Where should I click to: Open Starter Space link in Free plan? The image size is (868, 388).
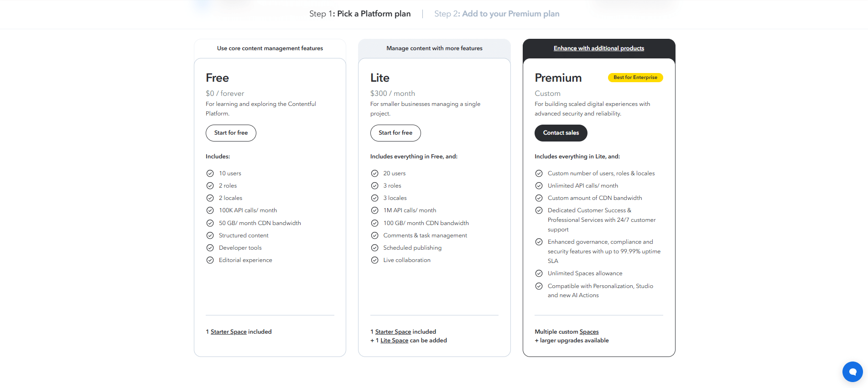(229, 332)
